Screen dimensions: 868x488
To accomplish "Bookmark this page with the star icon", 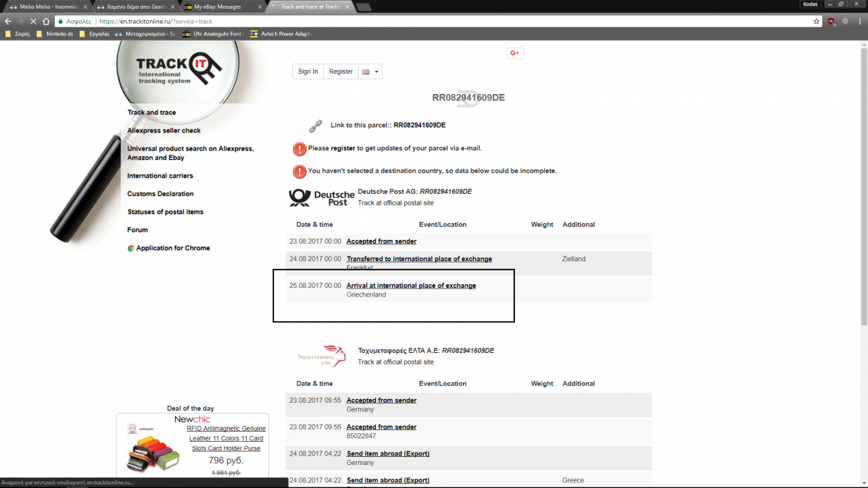I will [x=816, y=21].
